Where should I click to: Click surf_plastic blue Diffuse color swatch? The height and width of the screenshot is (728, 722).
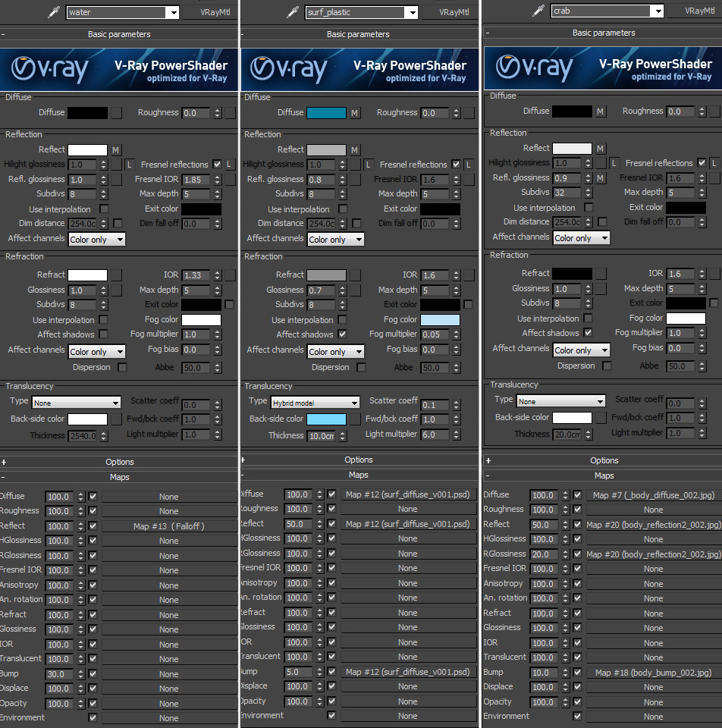tap(326, 113)
